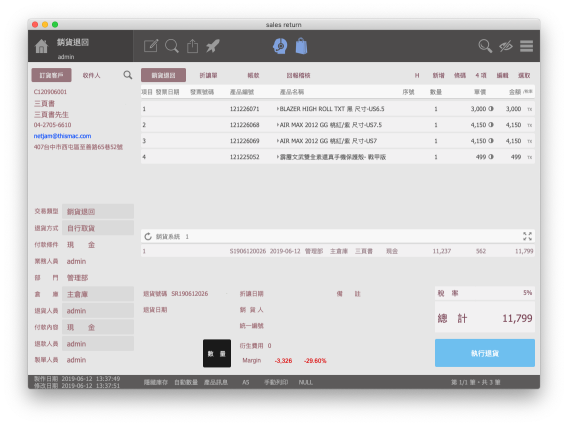Viewport: 568px width, 426px height.
Task: Click the share/export toolbar icon
Action: click(192, 46)
